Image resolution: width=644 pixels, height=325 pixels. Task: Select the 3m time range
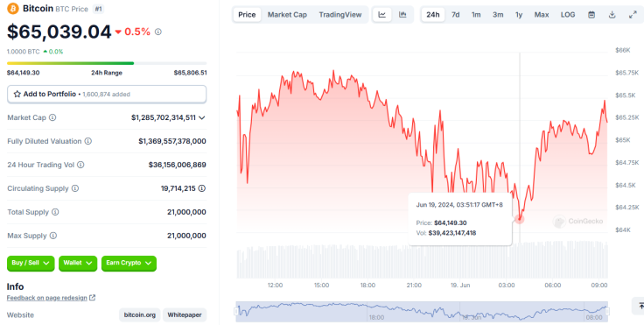click(x=498, y=15)
